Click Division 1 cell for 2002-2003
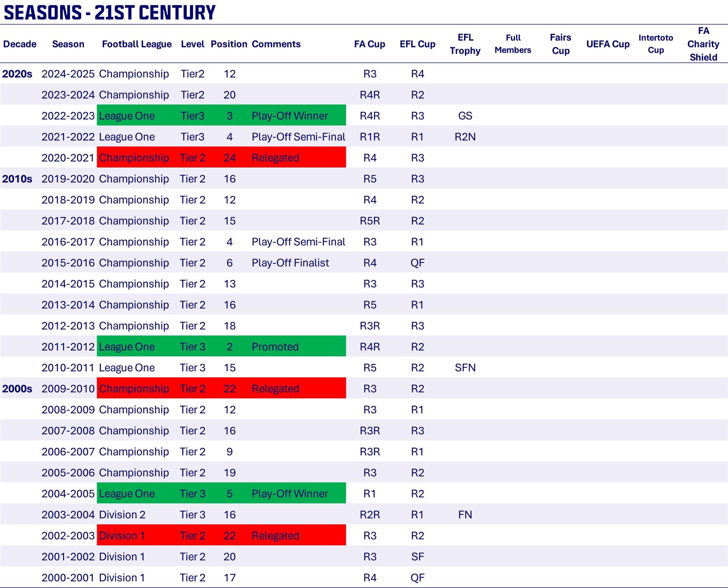 (122, 535)
